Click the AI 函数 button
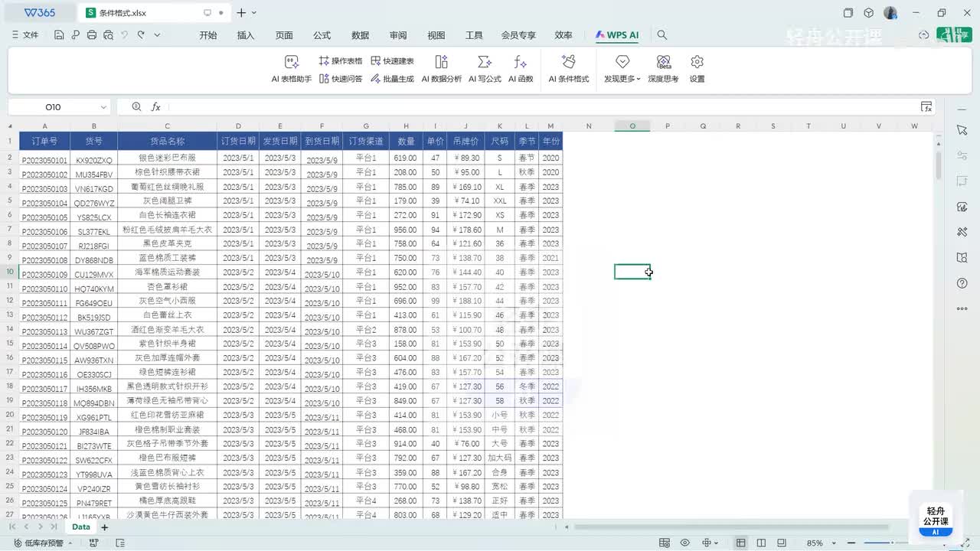This screenshot has height=551, width=980. 521,69
